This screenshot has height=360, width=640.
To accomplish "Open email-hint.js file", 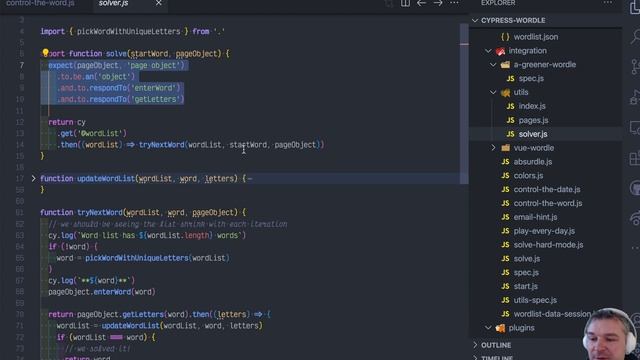I will pos(535,217).
